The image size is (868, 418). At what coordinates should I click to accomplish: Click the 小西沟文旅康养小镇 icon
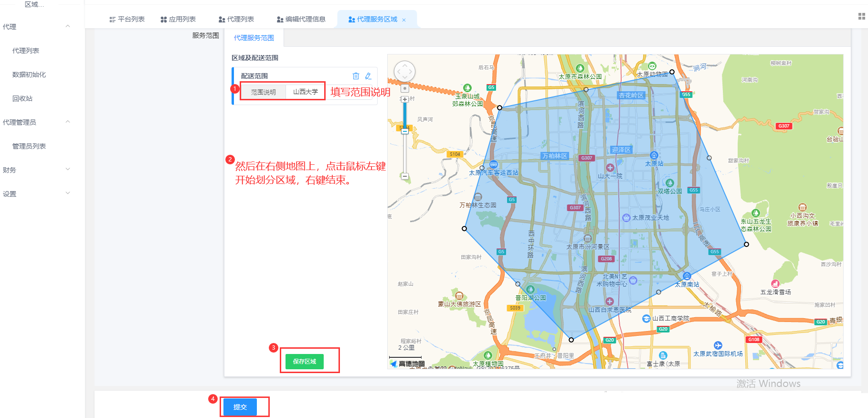[x=803, y=207]
